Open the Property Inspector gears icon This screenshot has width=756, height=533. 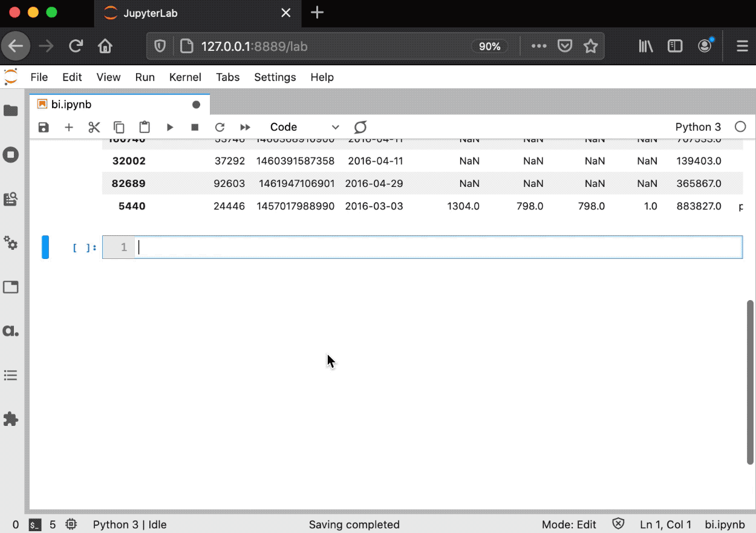pos(11,243)
